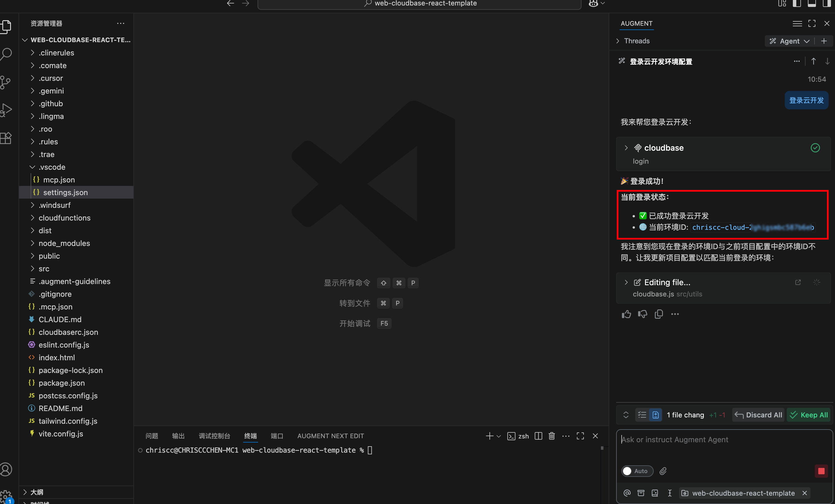The width and height of the screenshot is (835, 504).
Task: Click the Keep All button
Action: point(808,415)
